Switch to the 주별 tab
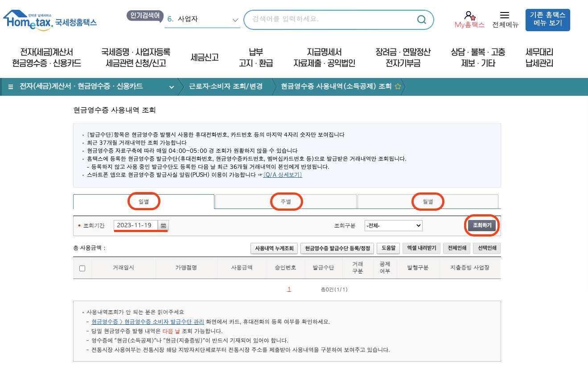The width and height of the screenshot is (588, 384). 286,201
